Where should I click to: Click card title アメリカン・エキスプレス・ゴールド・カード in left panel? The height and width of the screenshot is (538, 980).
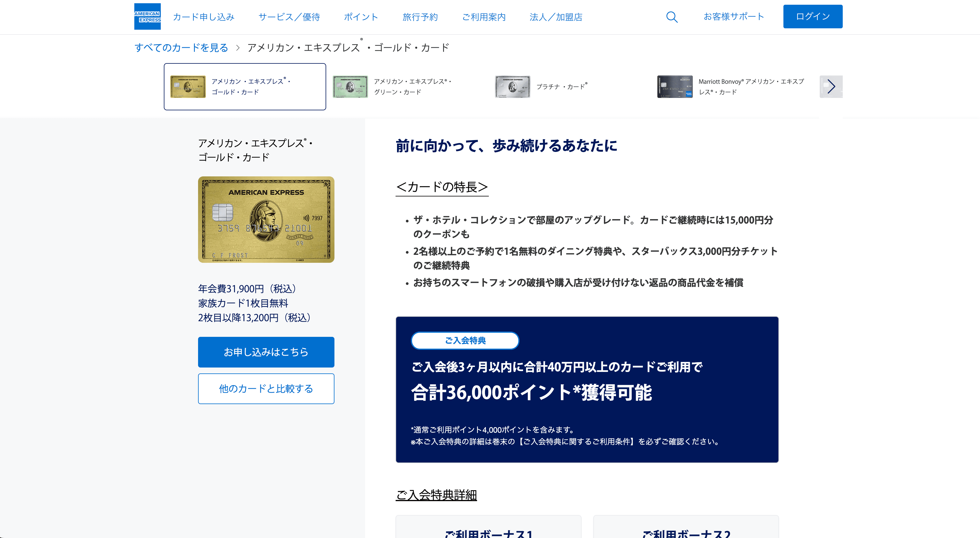(255, 150)
